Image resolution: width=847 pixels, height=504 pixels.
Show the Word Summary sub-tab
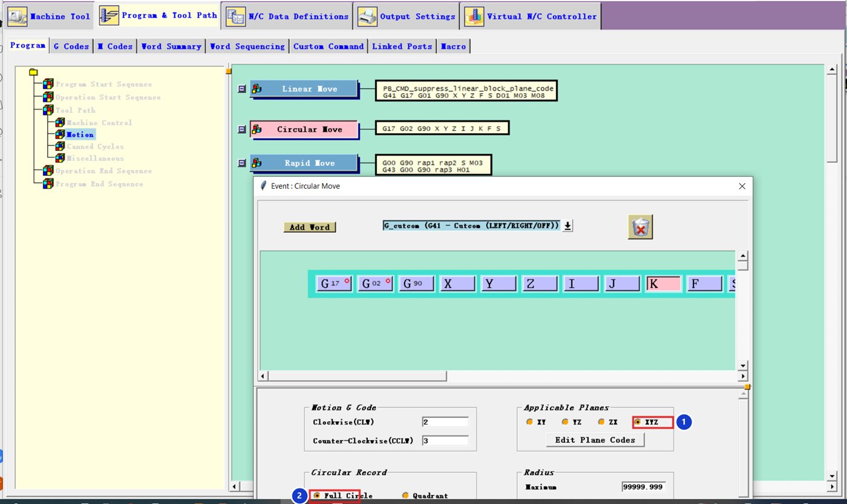click(171, 46)
